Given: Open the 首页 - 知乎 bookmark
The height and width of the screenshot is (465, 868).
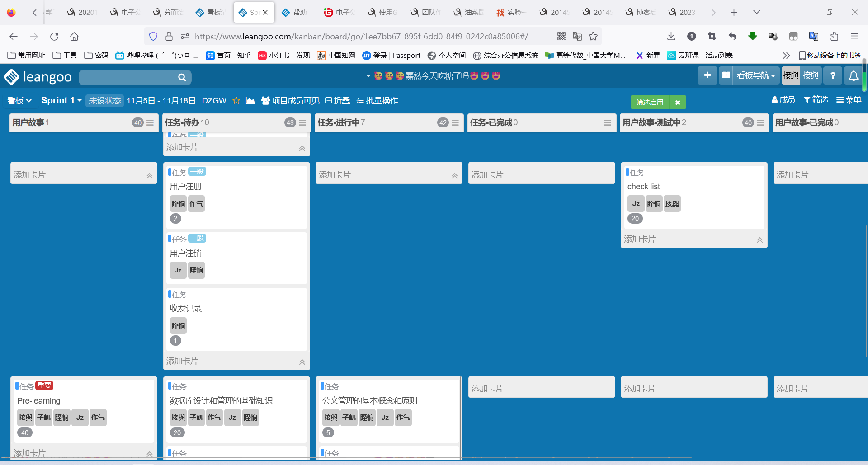Looking at the screenshot, I should pos(228,56).
